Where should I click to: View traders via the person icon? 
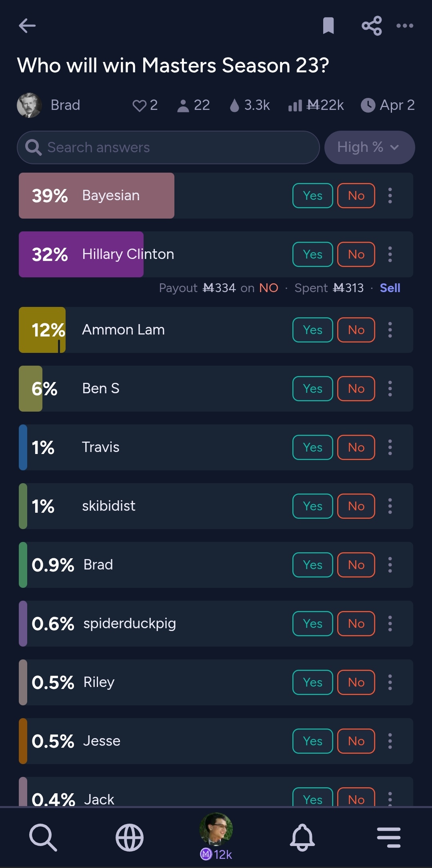183,106
